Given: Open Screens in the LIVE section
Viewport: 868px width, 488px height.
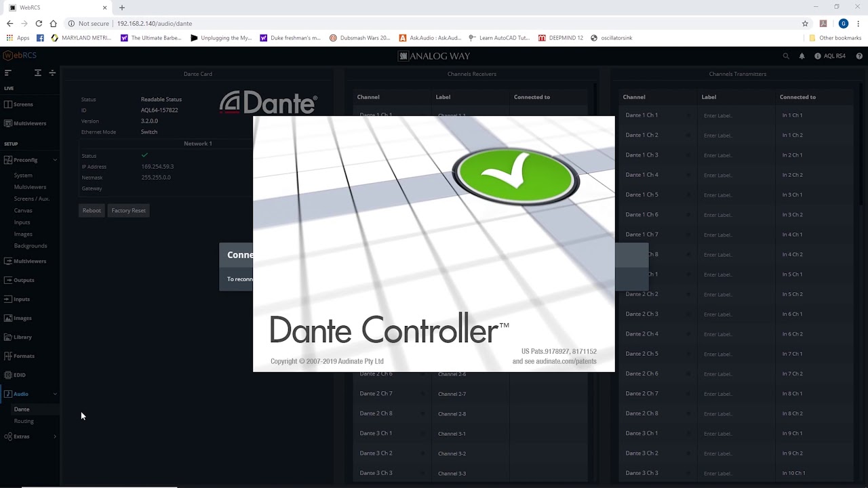Looking at the screenshot, I should point(19,104).
